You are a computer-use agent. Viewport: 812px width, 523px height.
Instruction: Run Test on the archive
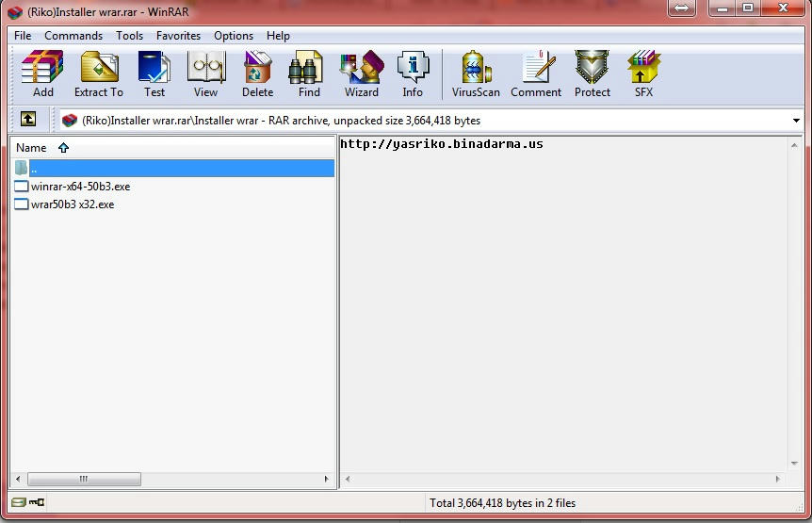(x=154, y=74)
